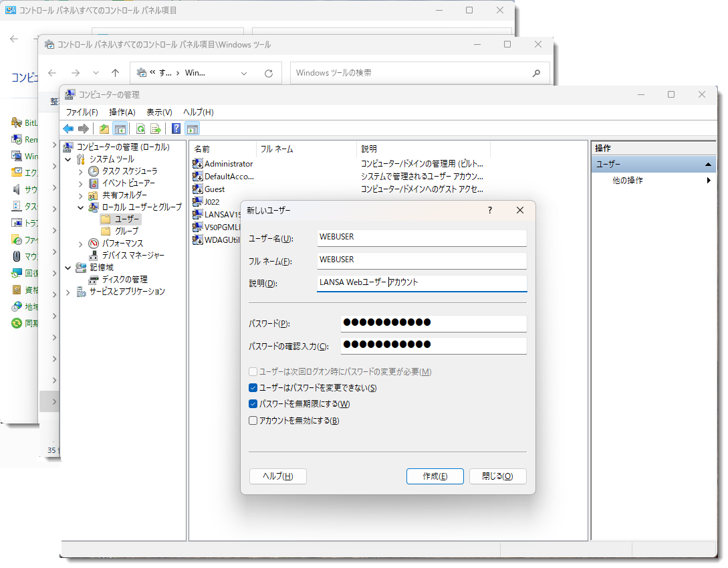Click the search magnifier in Windows ツール window
Screen dimensions: 728x568
click(536, 73)
